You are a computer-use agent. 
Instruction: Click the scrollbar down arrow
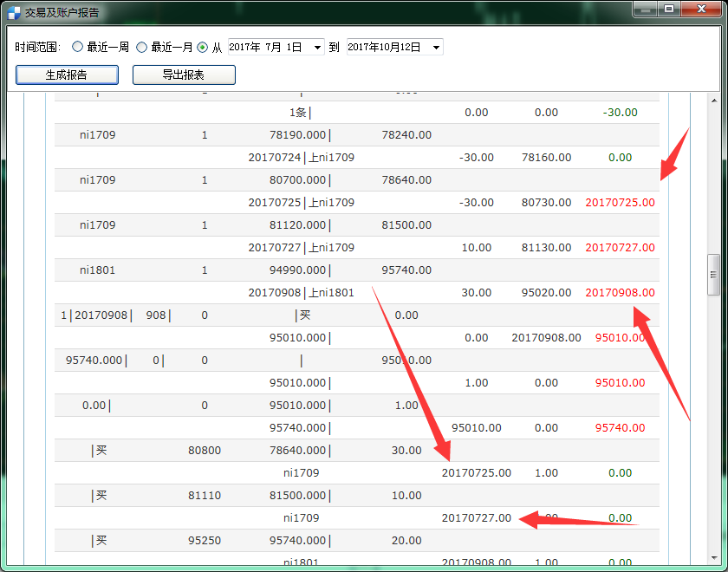(x=713, y=559)
